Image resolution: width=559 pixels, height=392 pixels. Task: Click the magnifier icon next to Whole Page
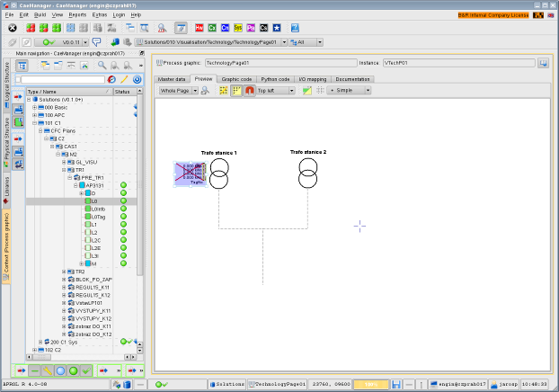tap(205, 90)
